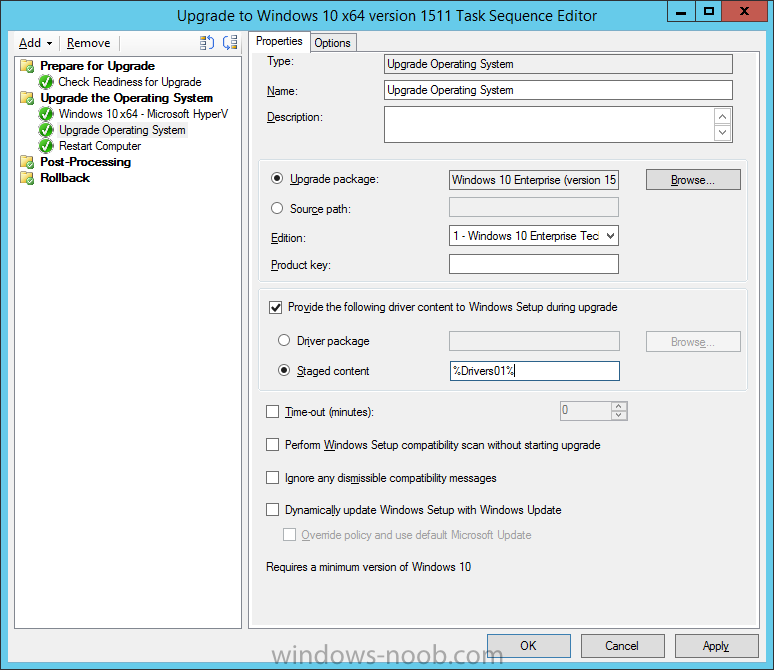Click into the Name text field
This screenshot has height=670, width=774.
(x=558, y=90)
